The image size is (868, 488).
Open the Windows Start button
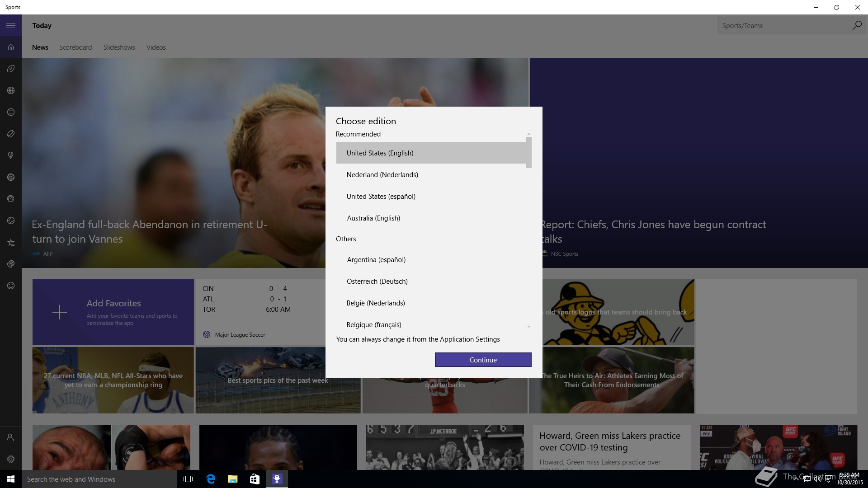pos(11,479)
